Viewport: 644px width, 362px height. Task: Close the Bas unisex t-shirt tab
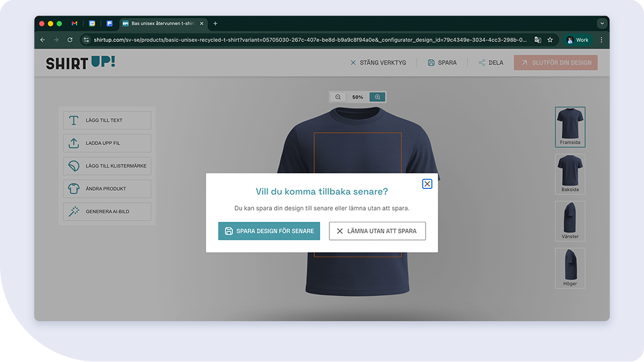pyautogui.click(x=202, y=23)
